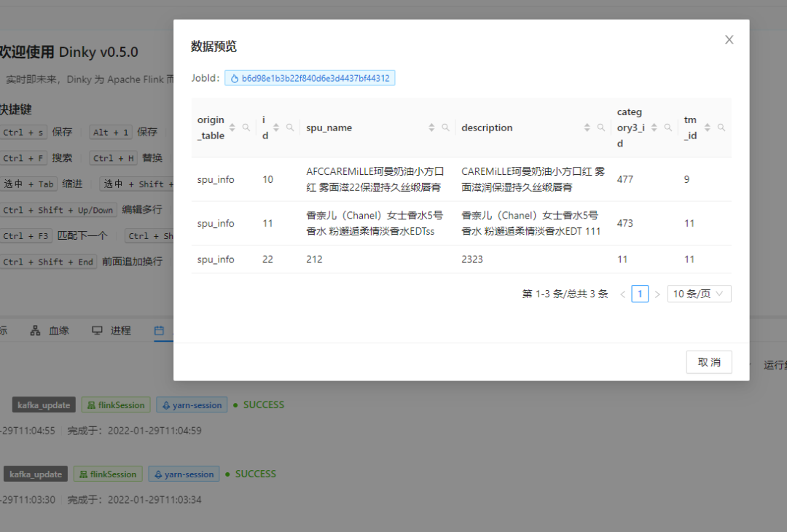
Task: Go to previous page arrow in pagination
Action: tap(623, 294)
